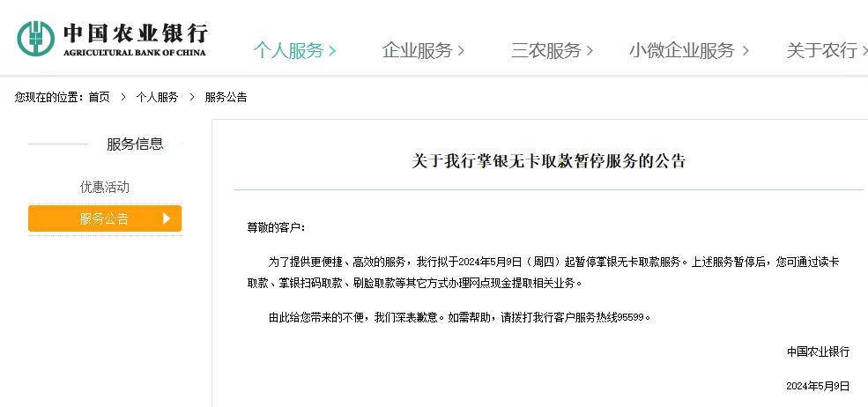Click 服务公告 breadcrumb link
Screen dimensions: 868x407
226,98
